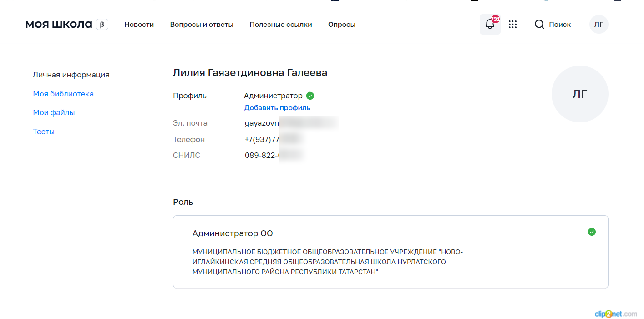
Task: Open the Тесты sidebar link
Action: point(44,132)
